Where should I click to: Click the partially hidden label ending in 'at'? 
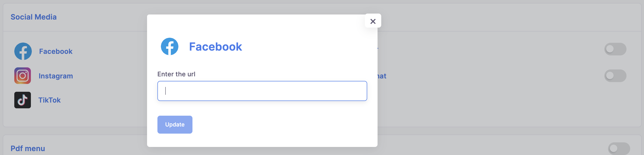coord(382,76)
